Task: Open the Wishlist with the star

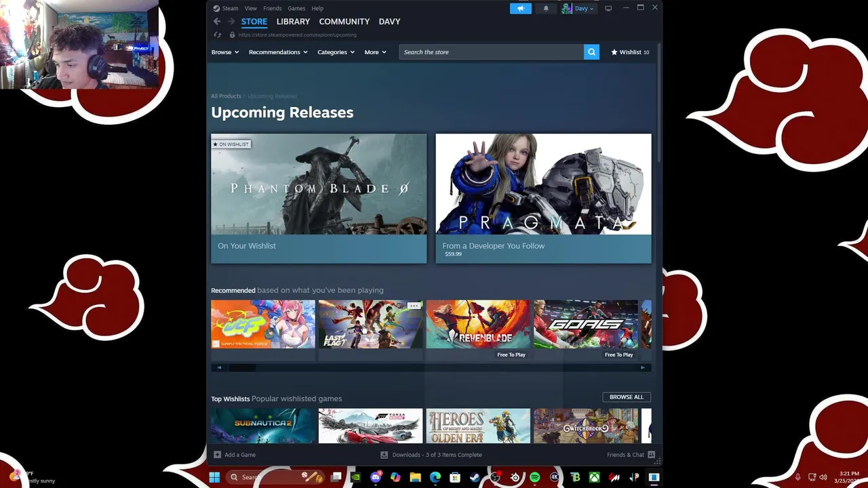Action: click(630, 52)
